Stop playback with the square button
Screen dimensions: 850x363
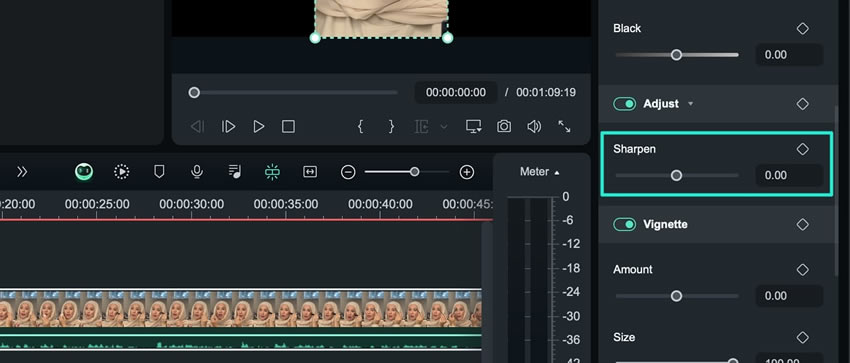coord(288,127)
